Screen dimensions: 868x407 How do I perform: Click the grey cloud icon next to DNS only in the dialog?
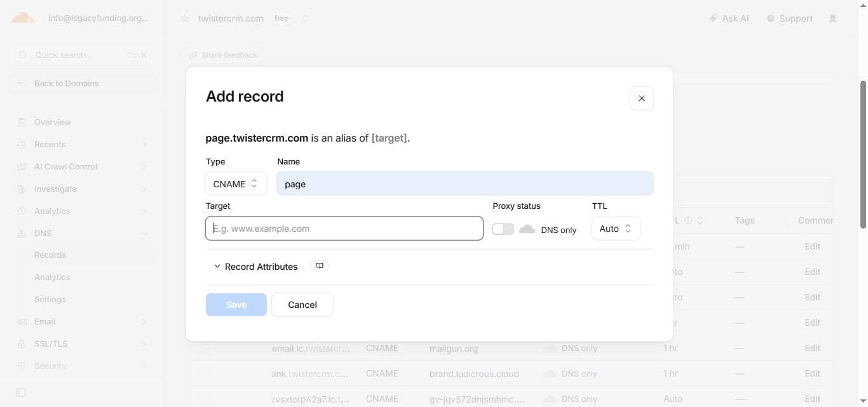click(527, 229)
